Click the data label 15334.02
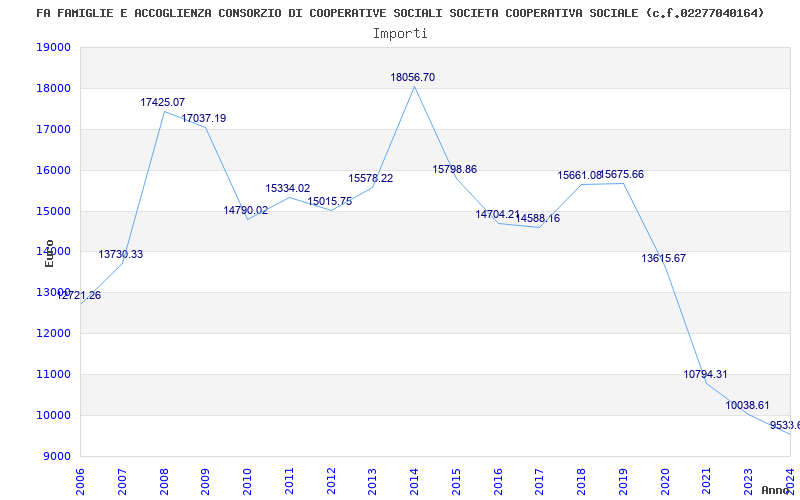The image size is (800, 500). pos(288,188)
